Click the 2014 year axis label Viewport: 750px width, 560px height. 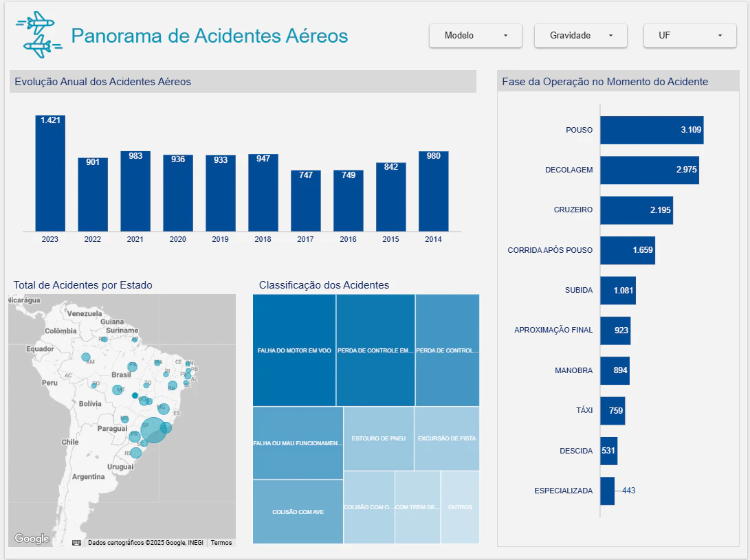click(433, 239)
